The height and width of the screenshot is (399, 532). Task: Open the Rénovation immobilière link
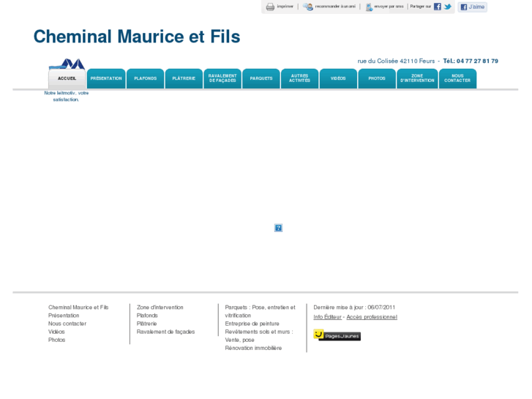[x=253, y=348]
